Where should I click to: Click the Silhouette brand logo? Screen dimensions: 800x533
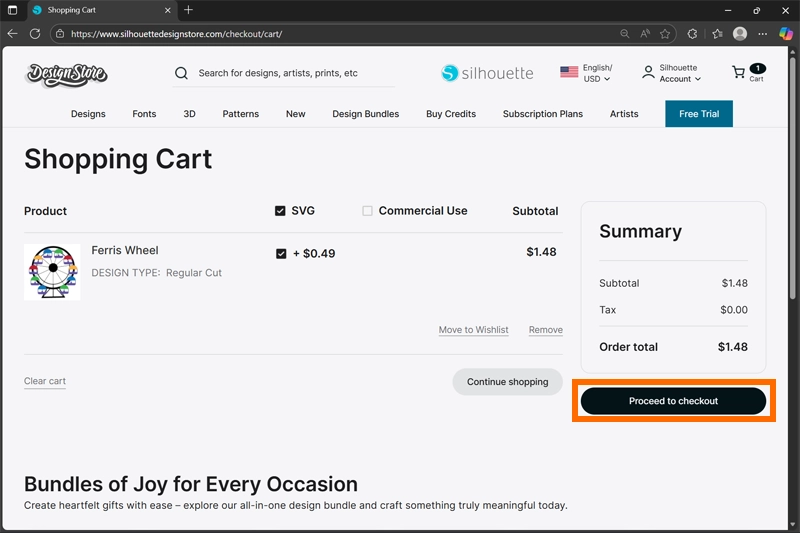(x=487, y=73)
